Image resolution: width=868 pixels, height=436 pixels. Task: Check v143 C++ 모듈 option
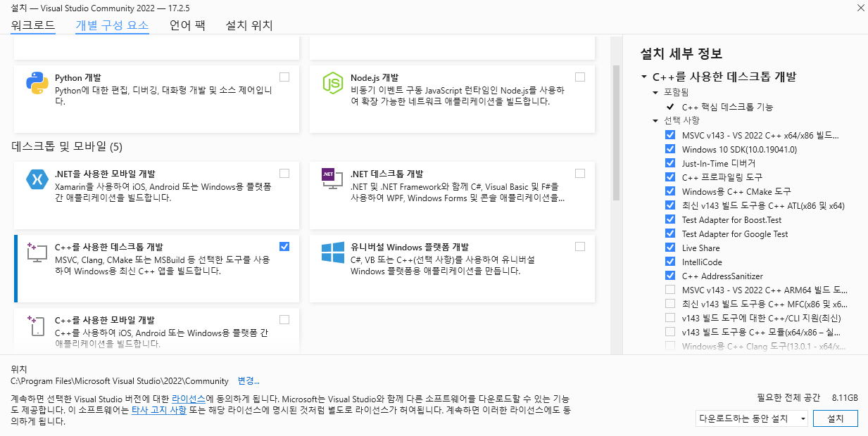tap(670, 332)
